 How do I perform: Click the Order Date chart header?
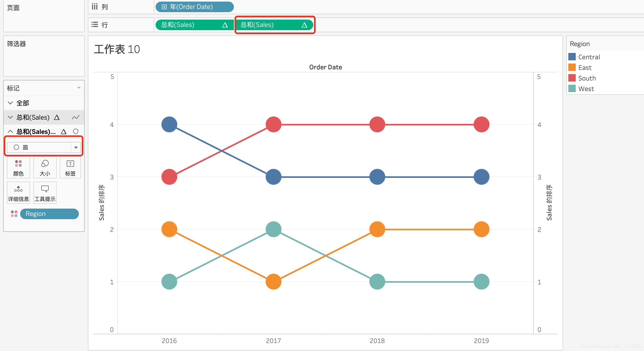click(325, 67)
